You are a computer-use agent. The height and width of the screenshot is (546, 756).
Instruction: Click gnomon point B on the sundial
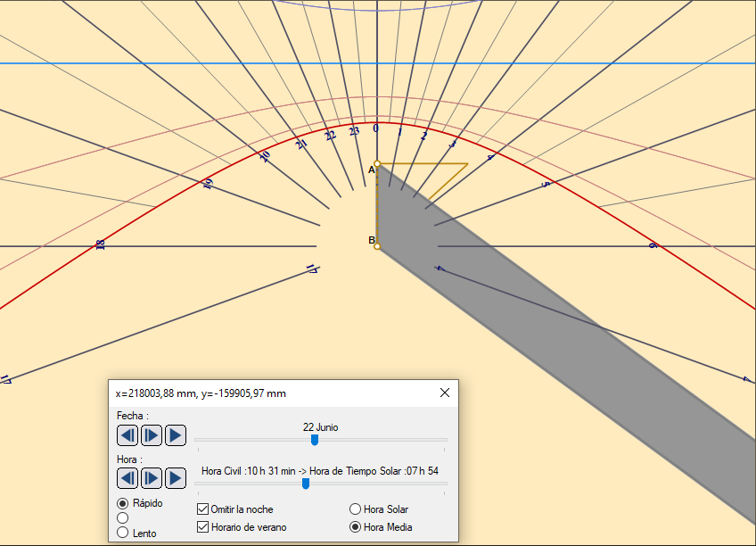[x=377, y=245]
